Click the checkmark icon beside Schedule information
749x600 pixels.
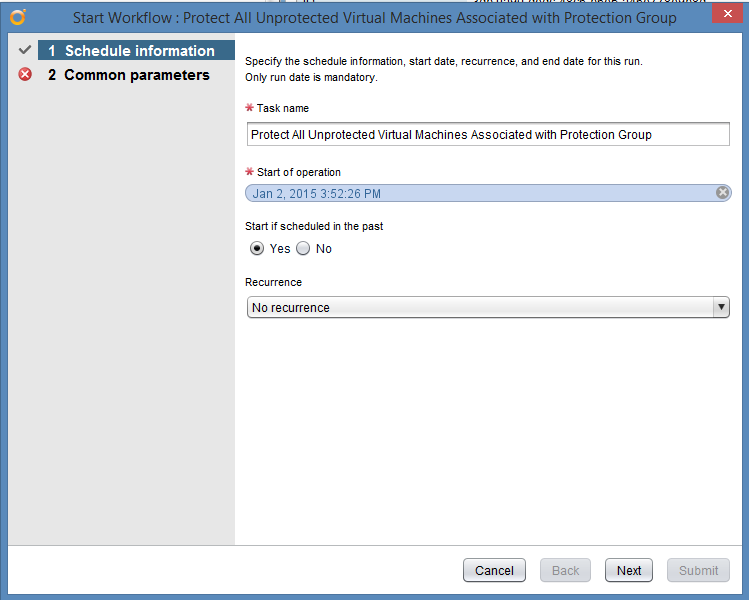(25, 50)
